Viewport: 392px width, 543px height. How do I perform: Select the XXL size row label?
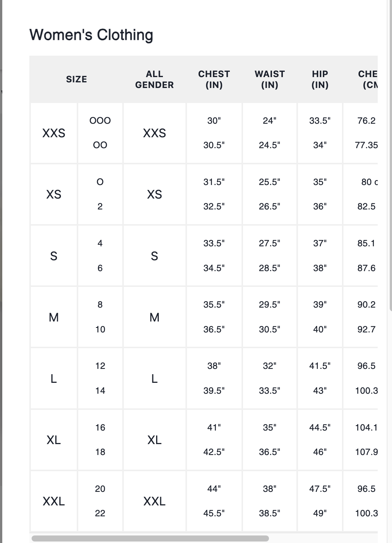tap(54, 501)
